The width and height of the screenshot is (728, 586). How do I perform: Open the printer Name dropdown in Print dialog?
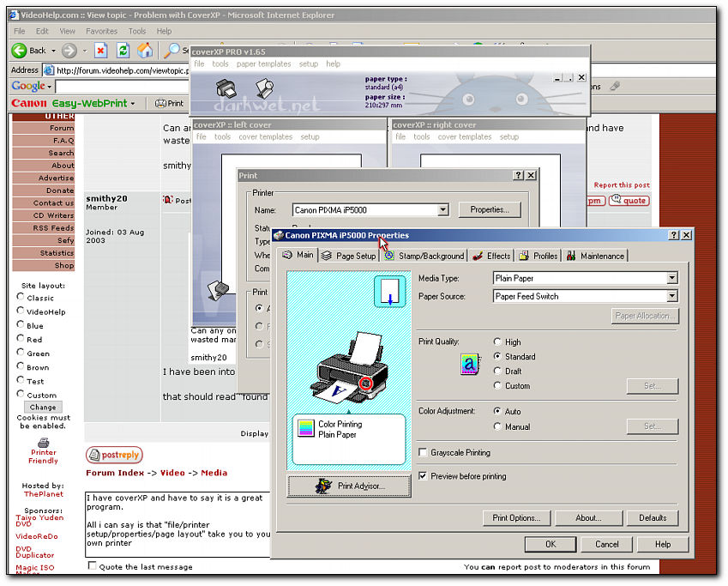tap(443, 210)
